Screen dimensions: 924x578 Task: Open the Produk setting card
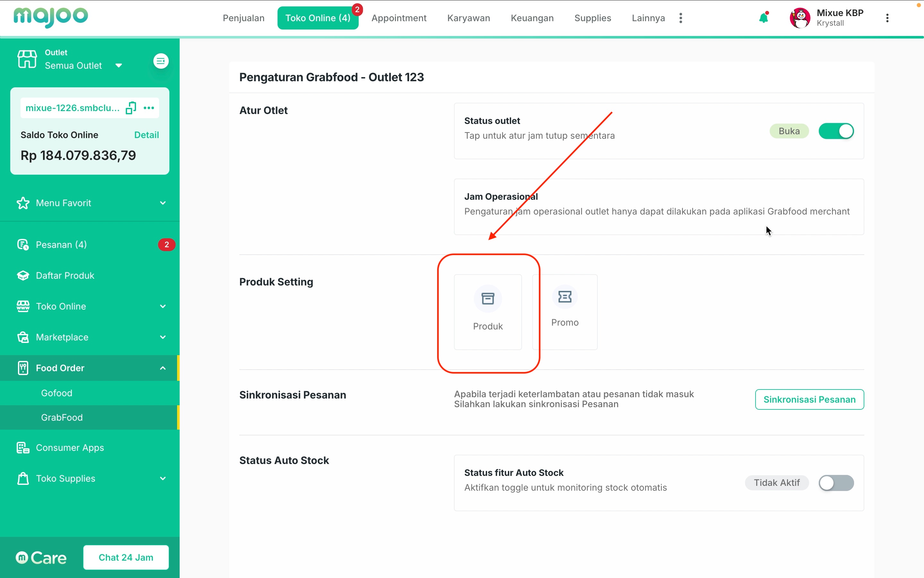coord(488,312)
